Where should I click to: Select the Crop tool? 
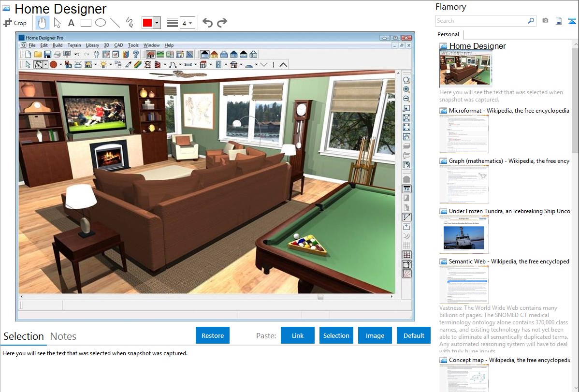15,23
